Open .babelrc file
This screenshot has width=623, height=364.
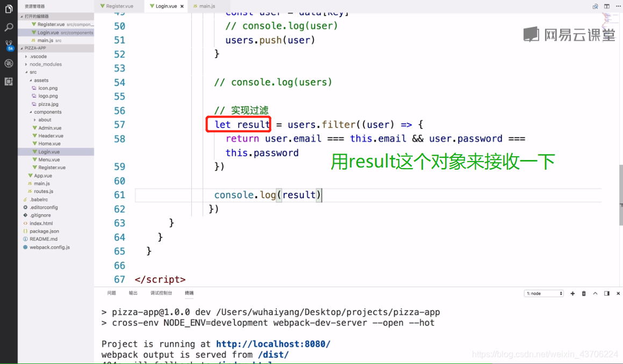coord(55,199)
